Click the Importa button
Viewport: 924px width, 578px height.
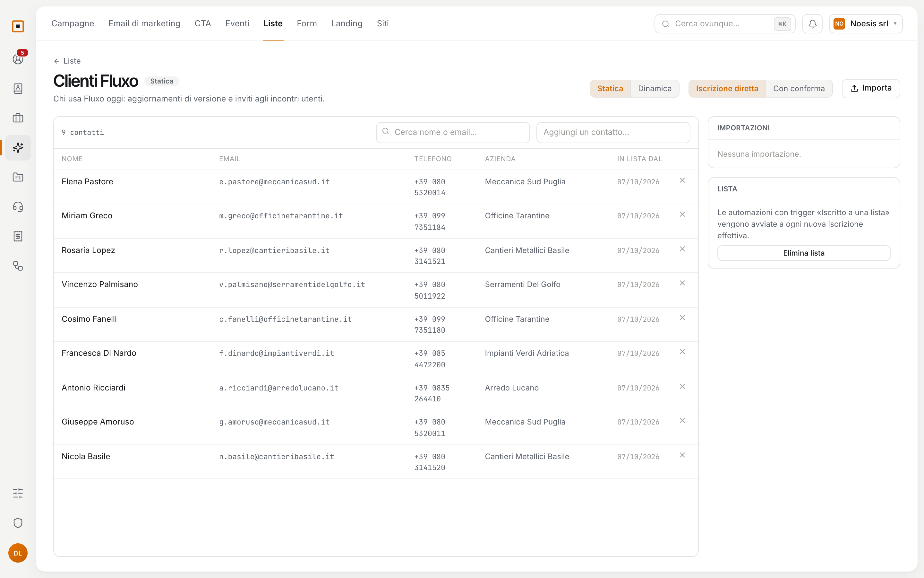870,88
